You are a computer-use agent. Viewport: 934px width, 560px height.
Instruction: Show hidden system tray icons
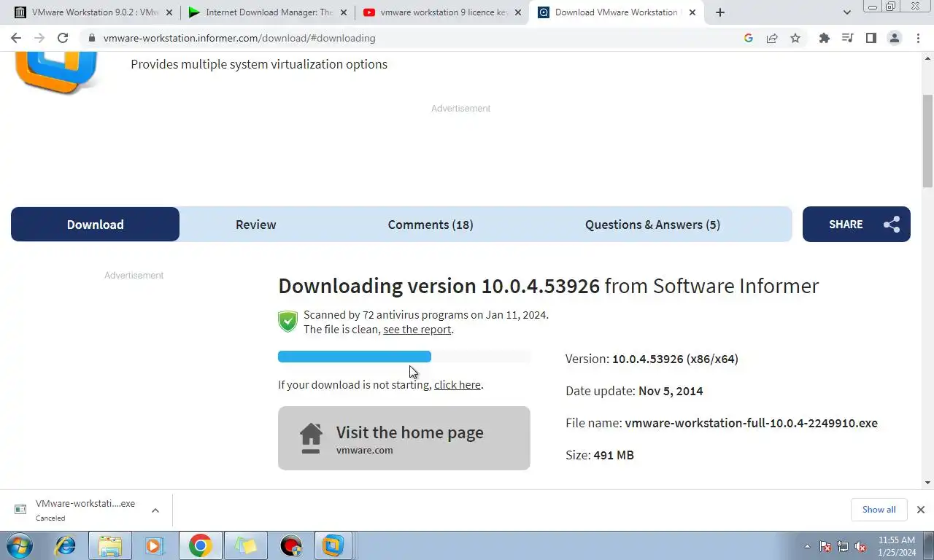(x=807, y=546)
